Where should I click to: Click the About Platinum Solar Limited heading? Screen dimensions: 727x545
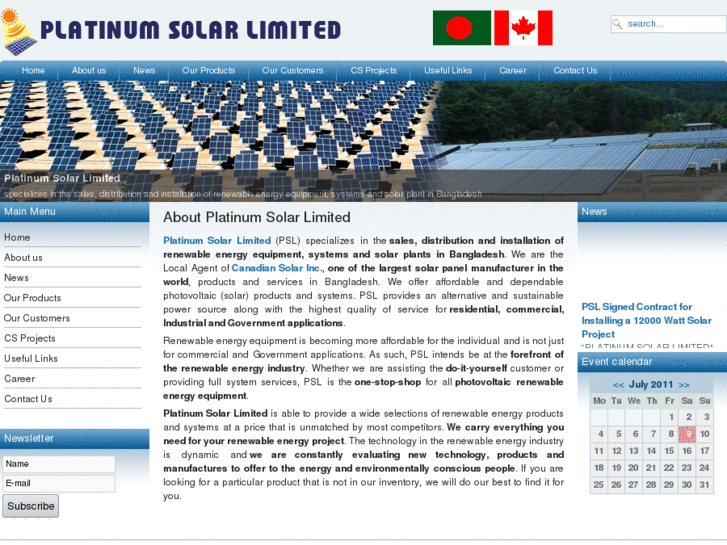click(x=257, y=218)
